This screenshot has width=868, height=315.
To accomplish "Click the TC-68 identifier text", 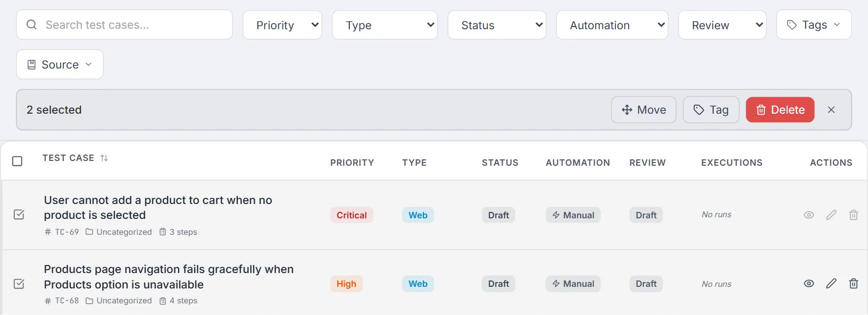I will (x=67, y=301).
